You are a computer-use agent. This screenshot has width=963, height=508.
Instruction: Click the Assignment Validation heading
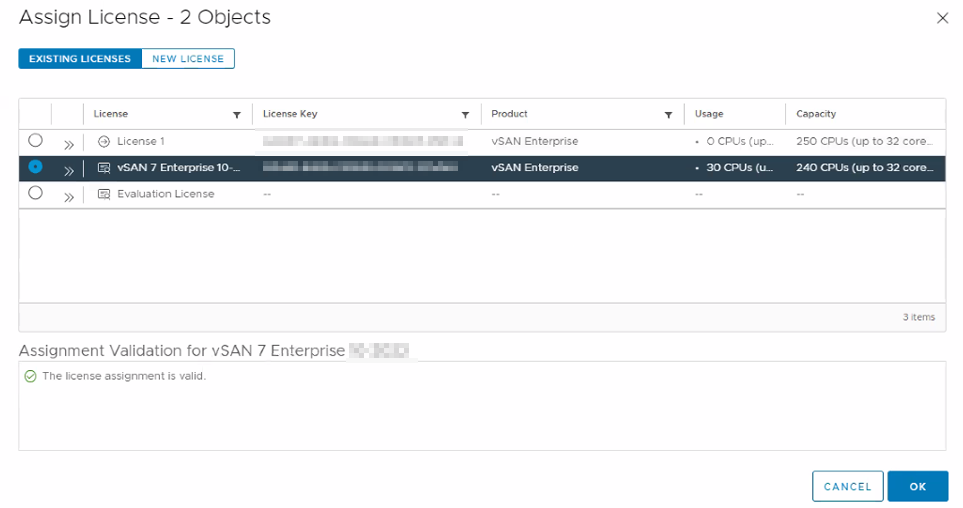(214, 351)
